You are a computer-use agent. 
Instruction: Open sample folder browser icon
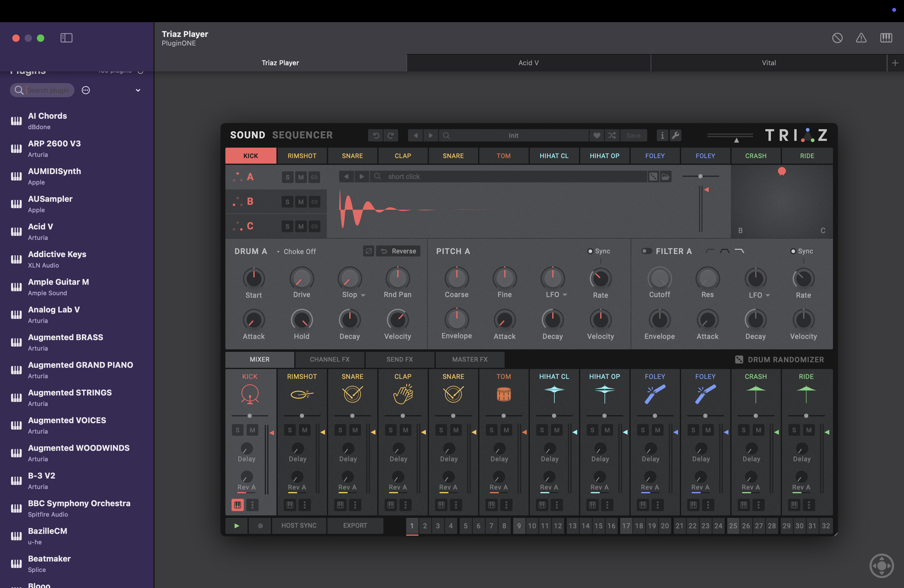click(x=665, y=176)
